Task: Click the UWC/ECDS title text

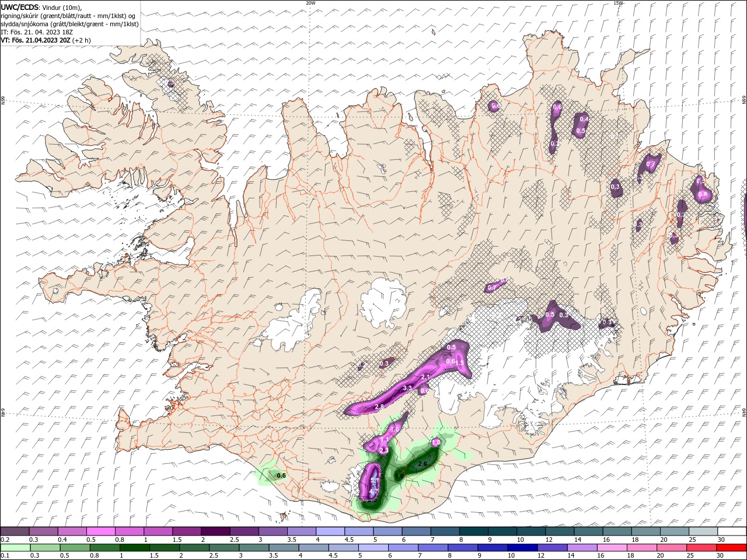Action: tap(20, 7)
